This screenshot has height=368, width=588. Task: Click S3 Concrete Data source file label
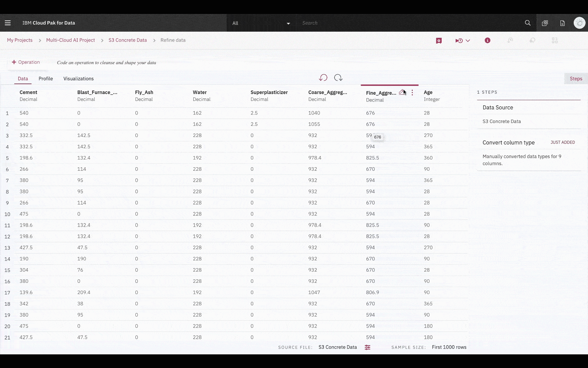tap(338, 347)
